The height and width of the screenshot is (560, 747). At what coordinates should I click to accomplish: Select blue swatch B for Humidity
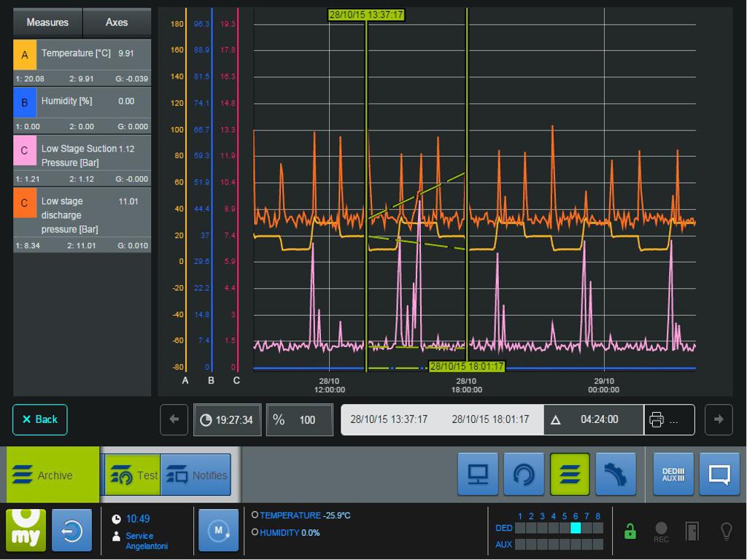pyautogui.click(x=25, y=102)
